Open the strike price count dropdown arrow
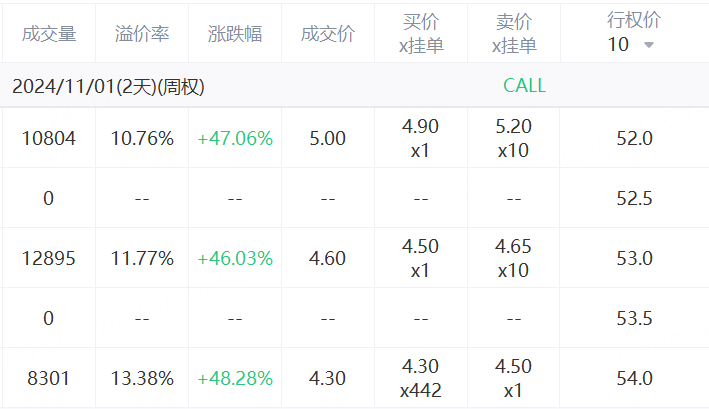The height and width of the screenshot is (409, 709). tap(650, 46)
